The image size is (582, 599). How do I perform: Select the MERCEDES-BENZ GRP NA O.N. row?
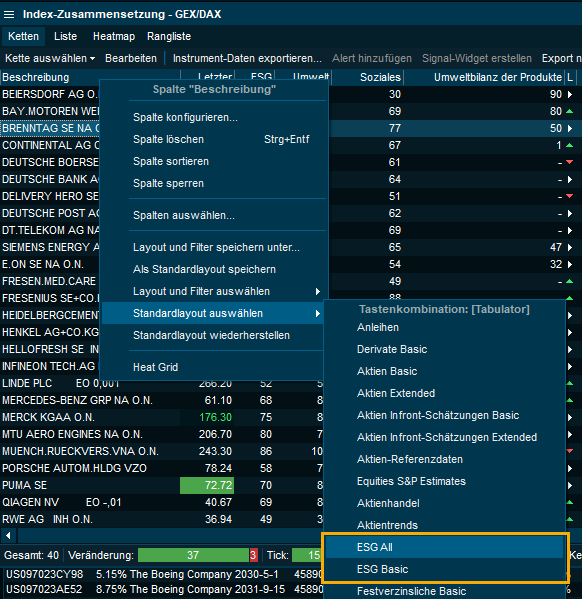[x=161, y=400]
